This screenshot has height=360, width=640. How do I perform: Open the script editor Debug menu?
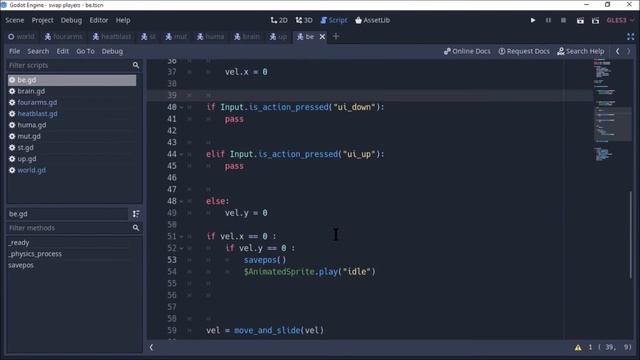click(x=112, y=51)
